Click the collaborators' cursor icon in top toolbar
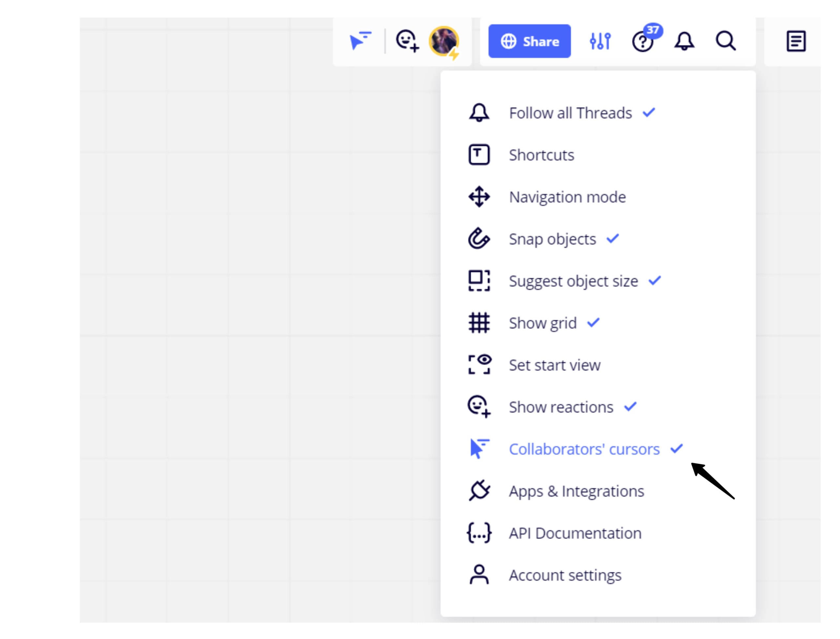 pyautogui.click(x=360, y=40)
